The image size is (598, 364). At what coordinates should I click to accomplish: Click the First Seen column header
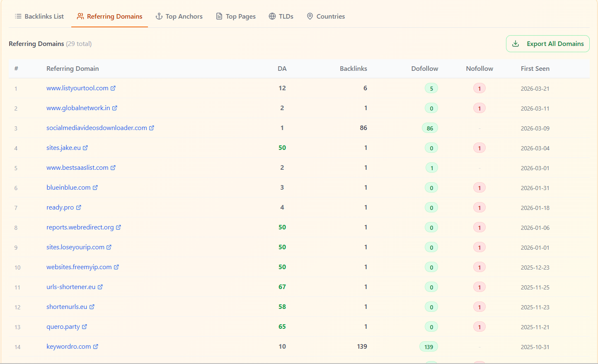[535, 69]
